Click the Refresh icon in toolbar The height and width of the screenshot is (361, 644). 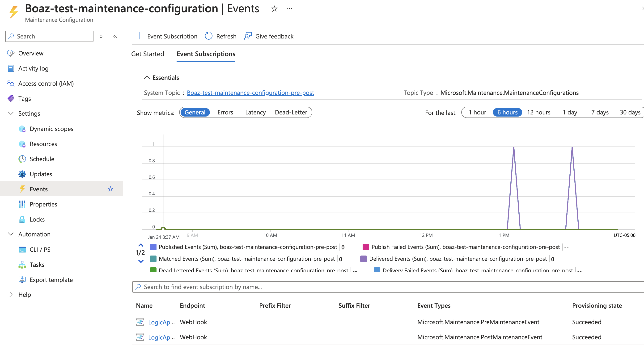point(208,36)
